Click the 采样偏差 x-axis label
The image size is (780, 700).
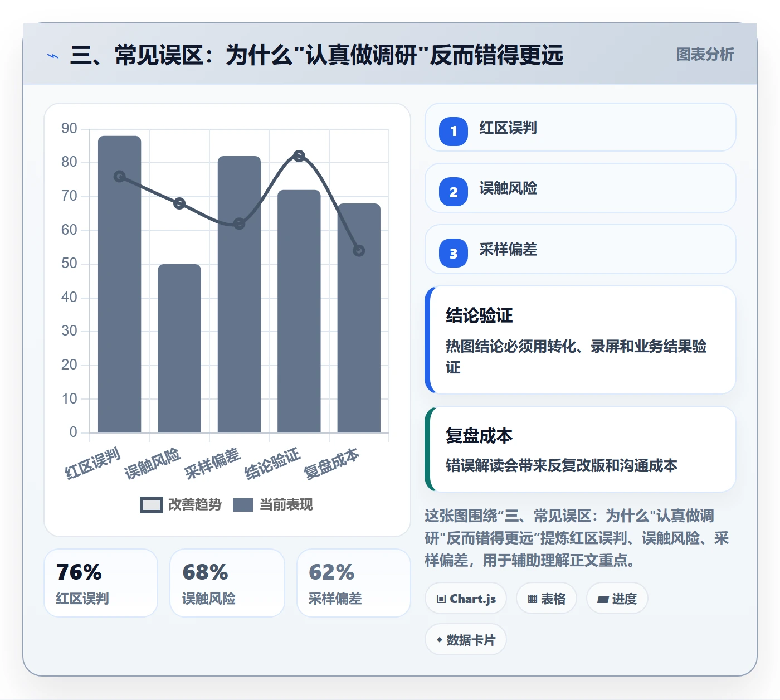click(212, 463)
